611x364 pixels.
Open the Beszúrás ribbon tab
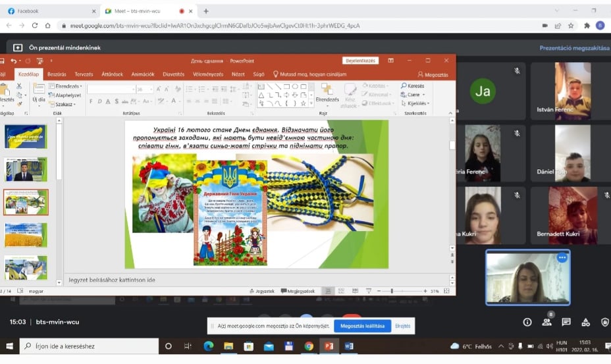[x=57, y=74]
